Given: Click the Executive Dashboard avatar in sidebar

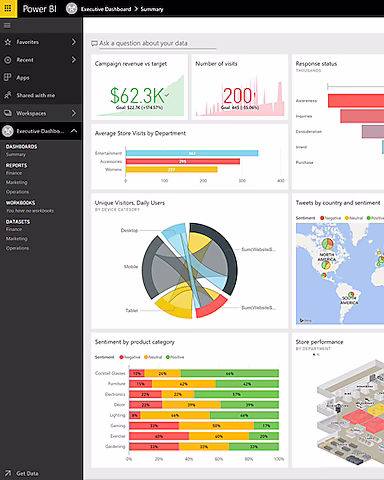Looking at the screenshot, I should 7,131.
